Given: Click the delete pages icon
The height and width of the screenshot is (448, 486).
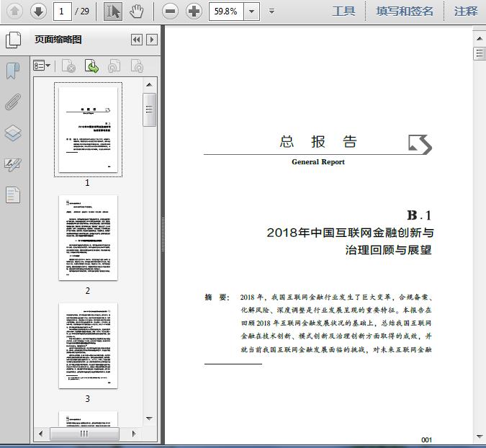Looking at the screenshot, I should pos(68,66).
